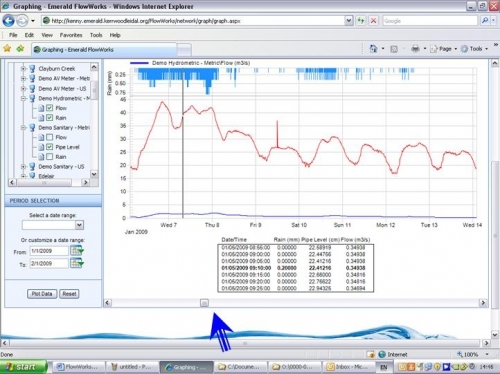Image resolution: width=500 pixels, height=374 pixels.
Task: Open the From date calendar picker icon
Action: pos(77,251)
